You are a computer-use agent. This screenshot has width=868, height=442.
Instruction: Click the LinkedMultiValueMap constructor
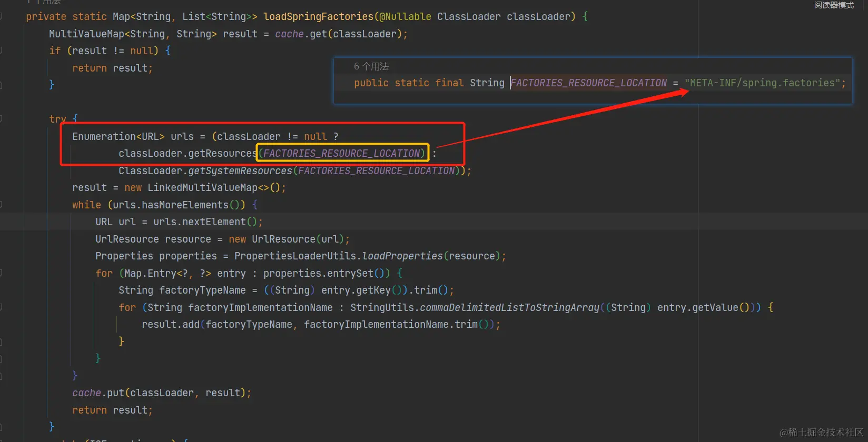click(202, 188)
